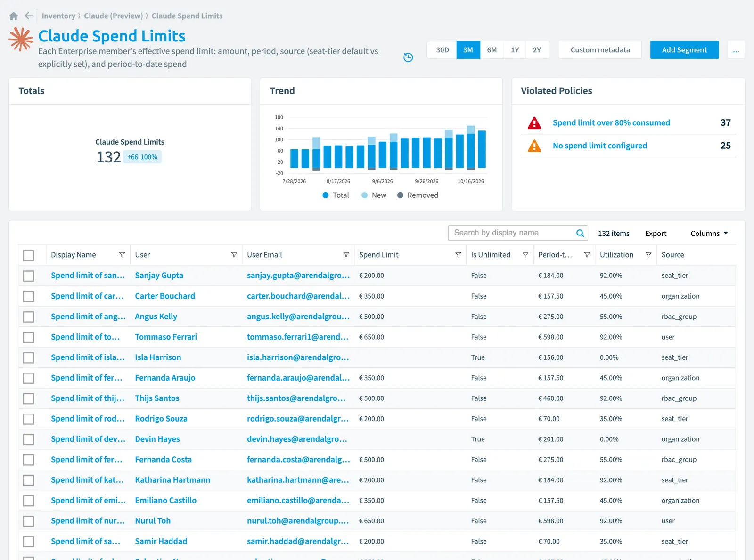The image size is (754, 560).
Task: Open Period-to-date column filter icon
Action: [x=587, y=255]
